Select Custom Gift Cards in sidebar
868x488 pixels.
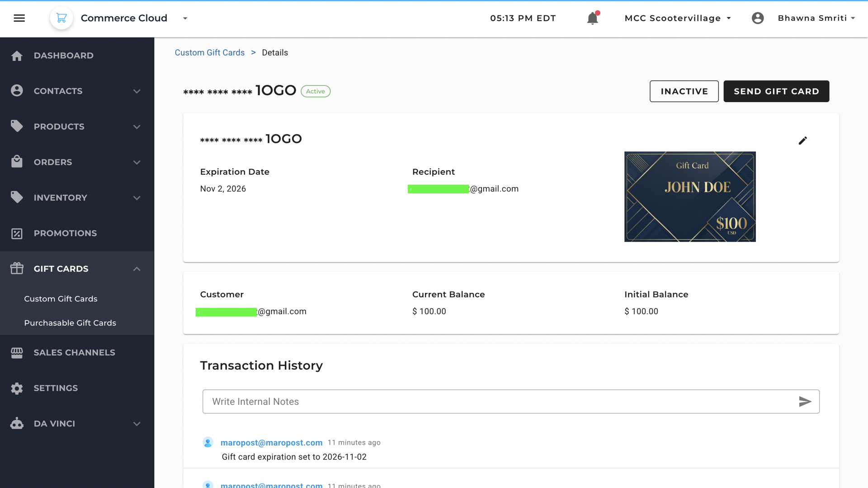point(61,299)
